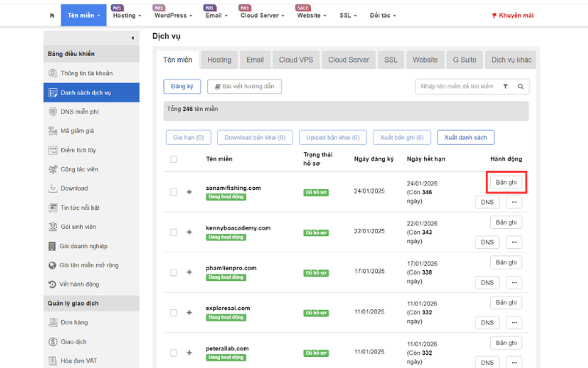This screenshot has height=368, width=588.
Task: Click Xuất danh sách button
Action: coord(466,138)
